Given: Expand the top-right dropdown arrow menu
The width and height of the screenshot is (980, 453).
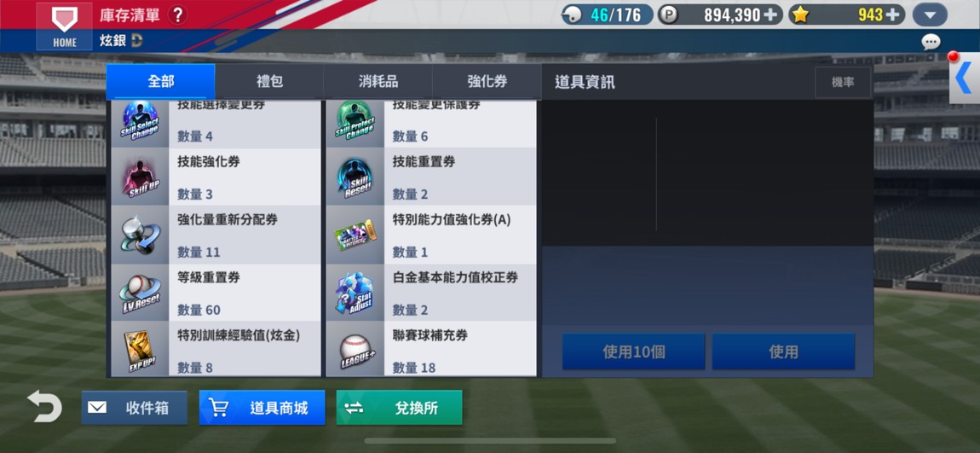Looking at the screenshot, I should point(930,15).
